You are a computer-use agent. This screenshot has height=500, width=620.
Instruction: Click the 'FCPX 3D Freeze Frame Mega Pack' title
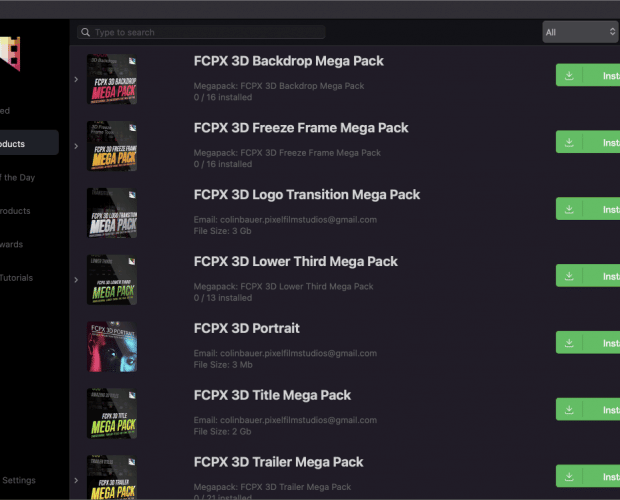click(301, 128)
